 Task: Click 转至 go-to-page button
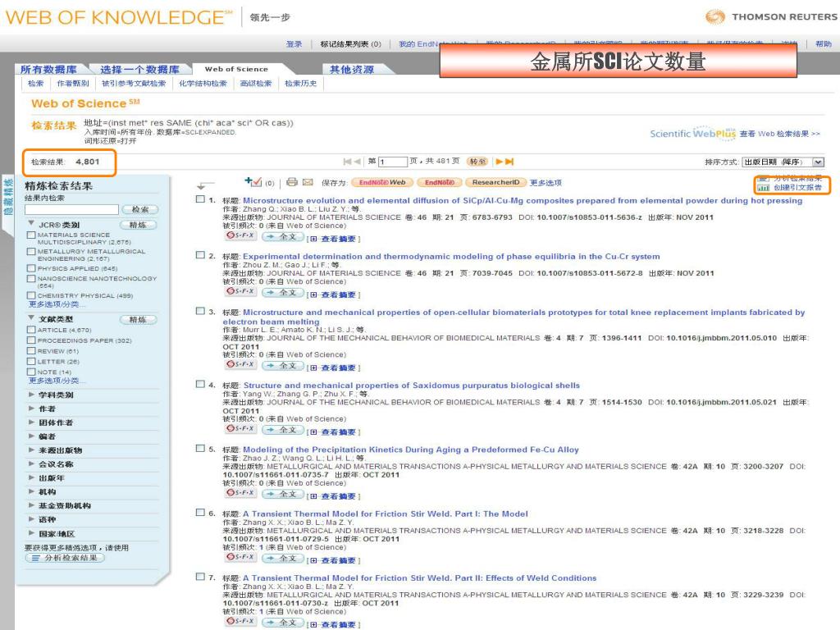click(477, 162)
